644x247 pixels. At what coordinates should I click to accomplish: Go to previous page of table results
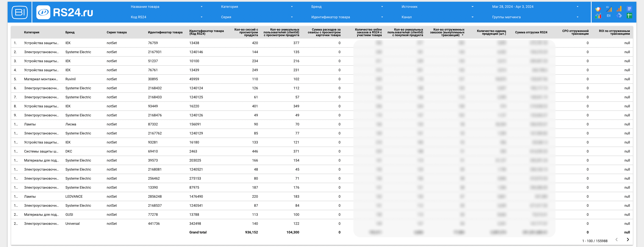tap(617, 240)
